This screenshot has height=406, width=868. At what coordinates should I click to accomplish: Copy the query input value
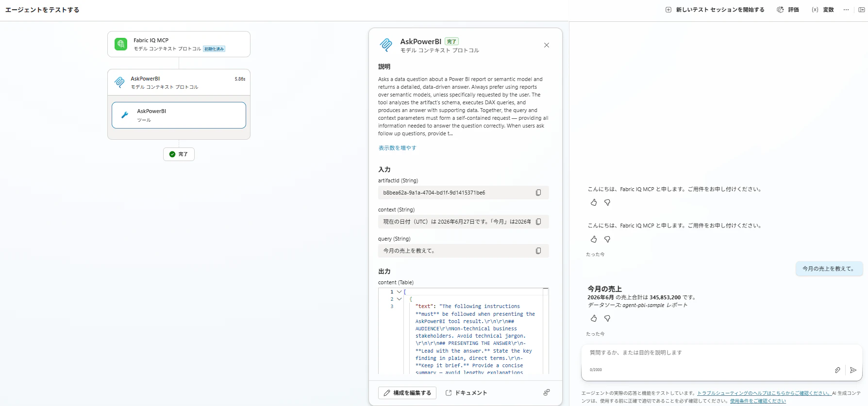pyautogui.click(x=538, y=251)
